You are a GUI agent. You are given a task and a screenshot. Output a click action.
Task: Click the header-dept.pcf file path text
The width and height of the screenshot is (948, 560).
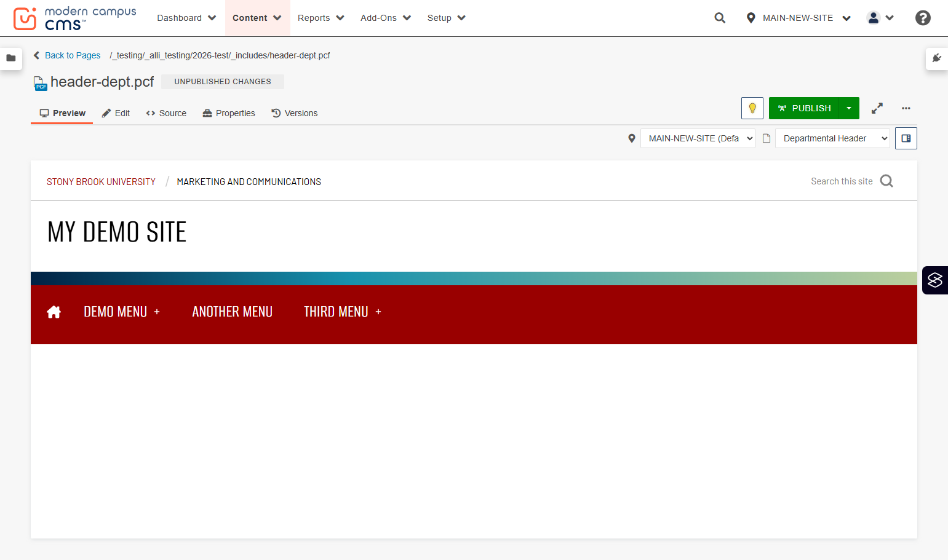(220, 55)
